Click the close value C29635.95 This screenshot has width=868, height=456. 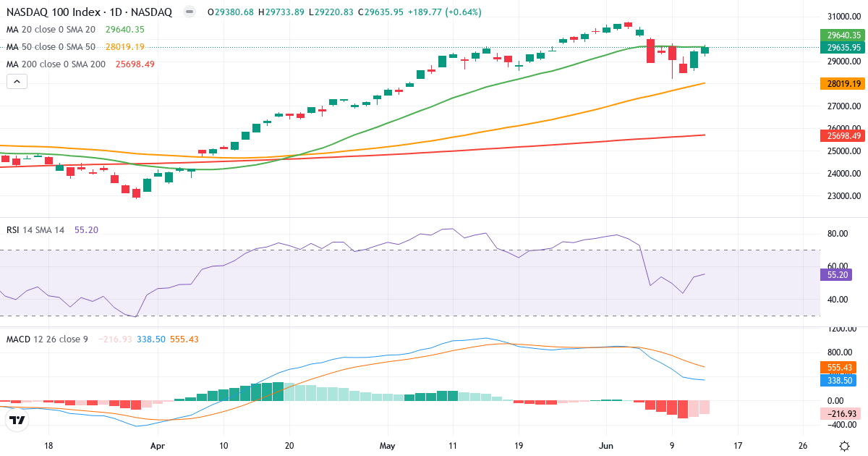(x=380, y=12)
